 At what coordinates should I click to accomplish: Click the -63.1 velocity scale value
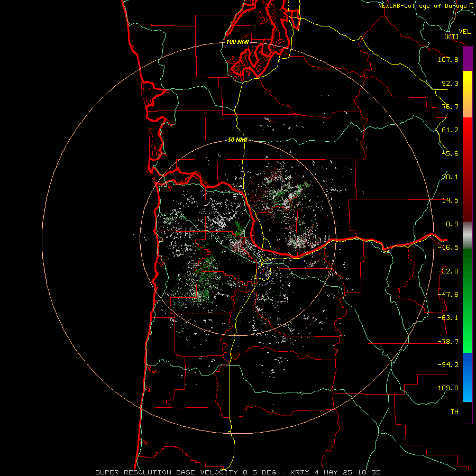[x=448, y=318]
